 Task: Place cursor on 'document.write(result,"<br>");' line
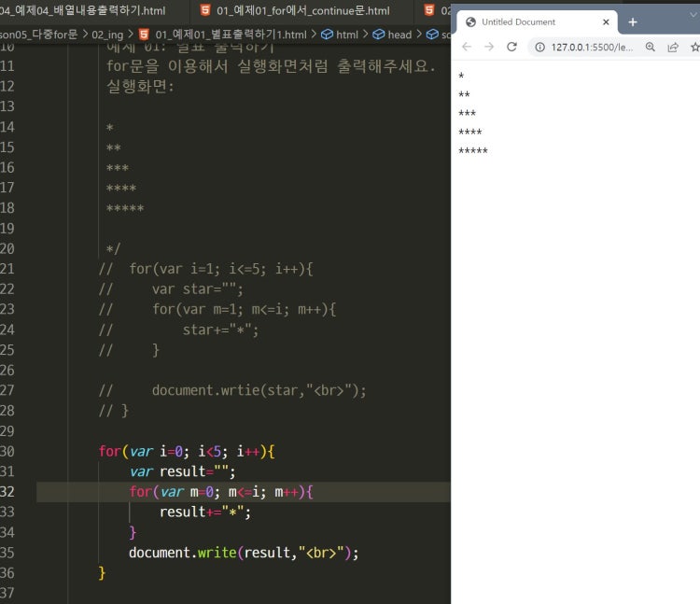pyautogui.click(x=244, y=553)
